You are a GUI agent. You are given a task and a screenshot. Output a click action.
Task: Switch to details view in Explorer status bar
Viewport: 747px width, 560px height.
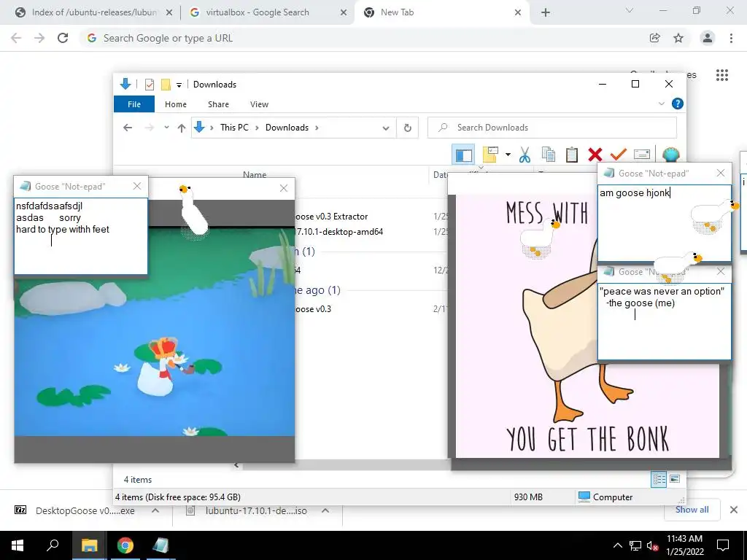pos(659,479)
